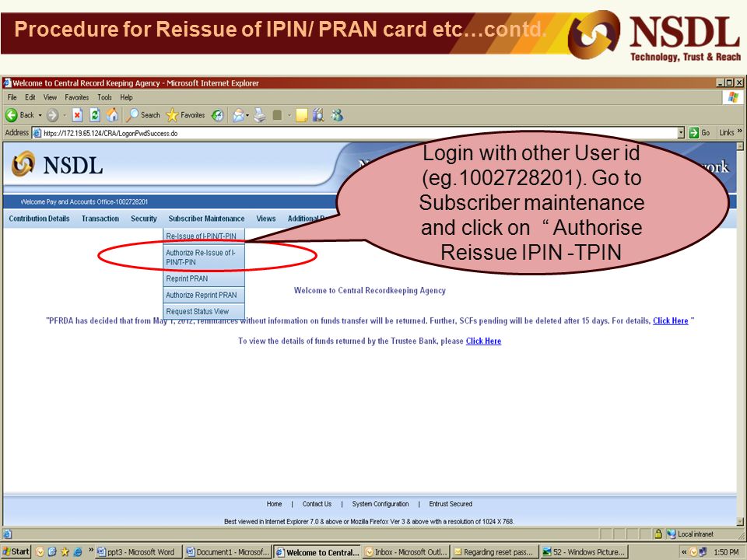
Task: Open Entrust Secured footer link
Action: pyautogui.click(x=451, y=504)
